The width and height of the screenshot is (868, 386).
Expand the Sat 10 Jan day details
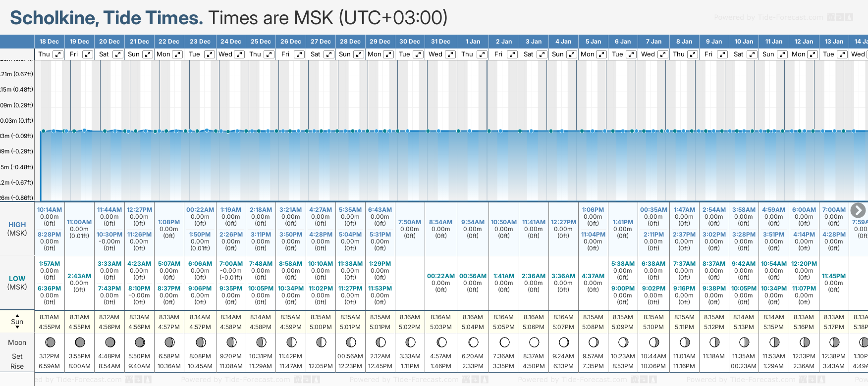752,54
